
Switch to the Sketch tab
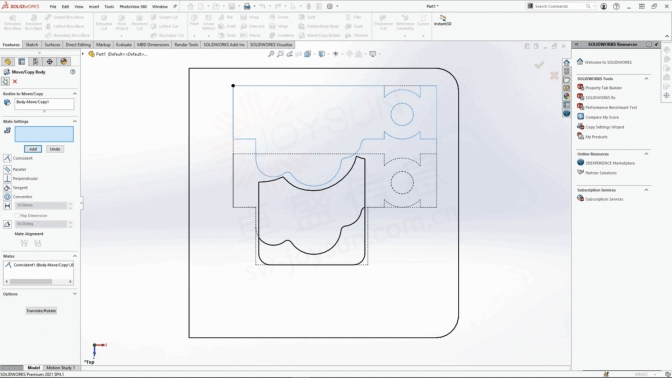pyautogui.click(x=32, y=45)
